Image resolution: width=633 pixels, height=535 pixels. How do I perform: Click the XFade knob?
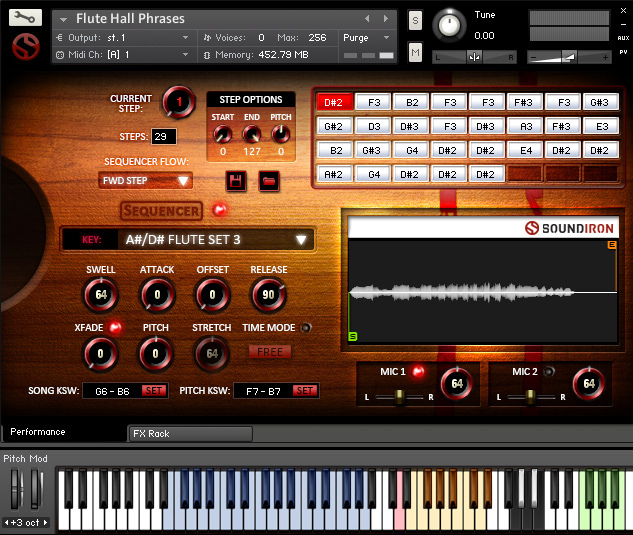point(101,354)
